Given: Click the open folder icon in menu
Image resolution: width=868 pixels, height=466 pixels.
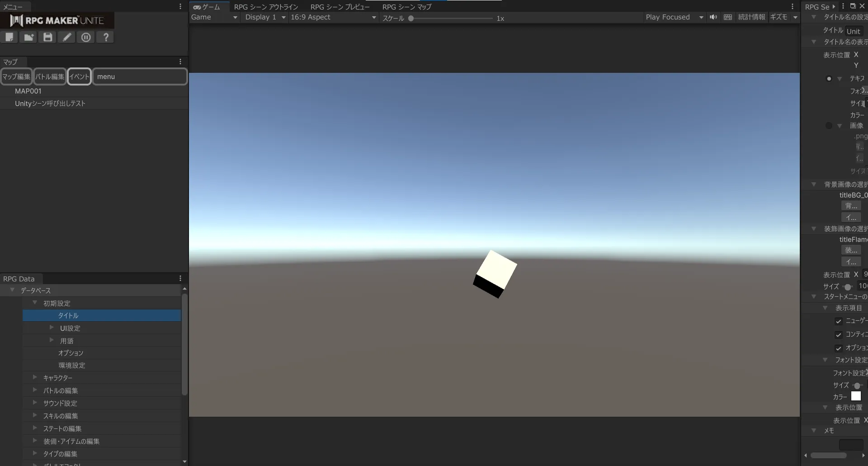Looking at the screenshot, I should click(28, 37).
